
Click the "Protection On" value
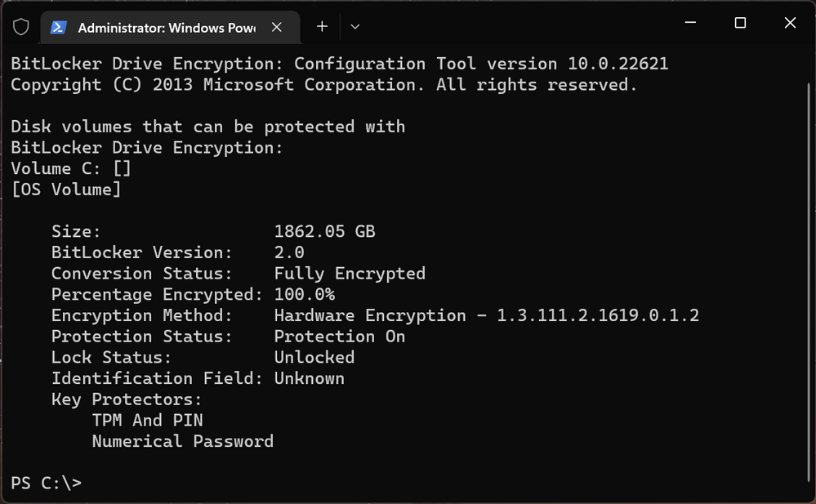pyautogui.click(x=340, y=337)
